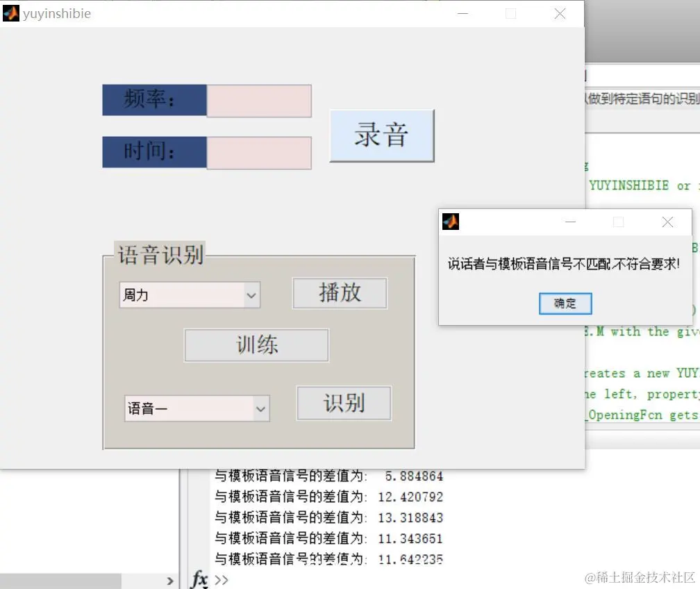700x589 pixels.
Task: Click the >> command prompt in the Command Window
Action: coord(221,581)
